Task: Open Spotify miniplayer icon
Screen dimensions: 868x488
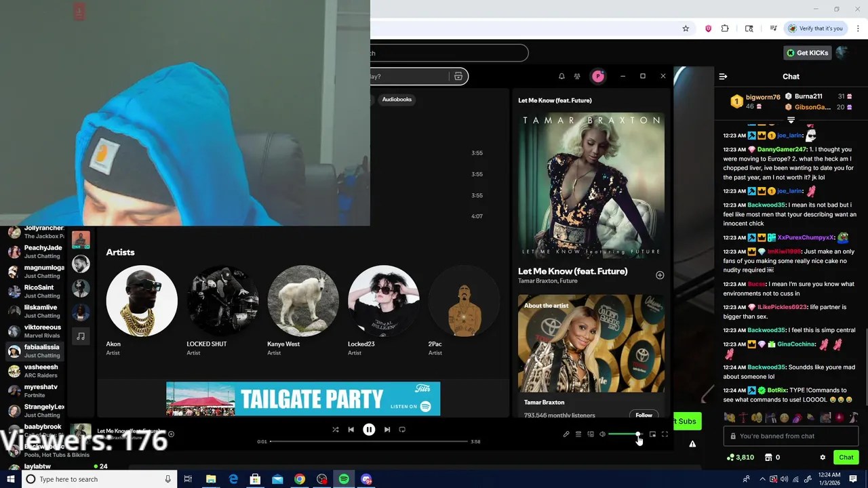Action: [652, 434]
